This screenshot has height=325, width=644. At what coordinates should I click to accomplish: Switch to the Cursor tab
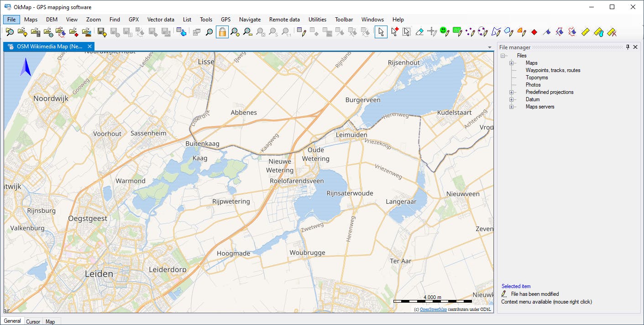coord(33,321)
